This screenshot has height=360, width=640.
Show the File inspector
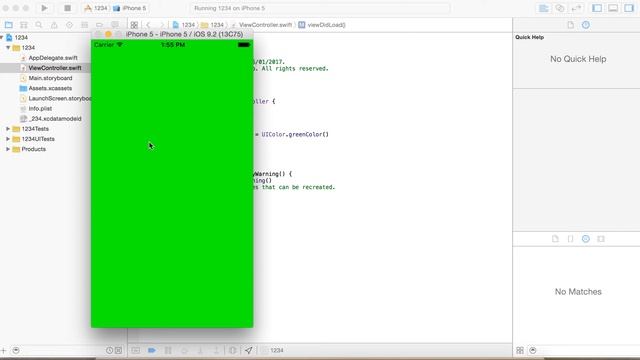coord(571,25)
